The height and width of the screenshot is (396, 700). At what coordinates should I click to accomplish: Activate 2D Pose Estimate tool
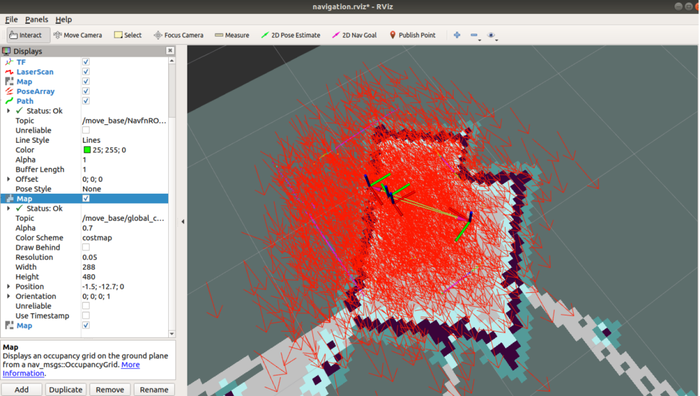point(291,35)
